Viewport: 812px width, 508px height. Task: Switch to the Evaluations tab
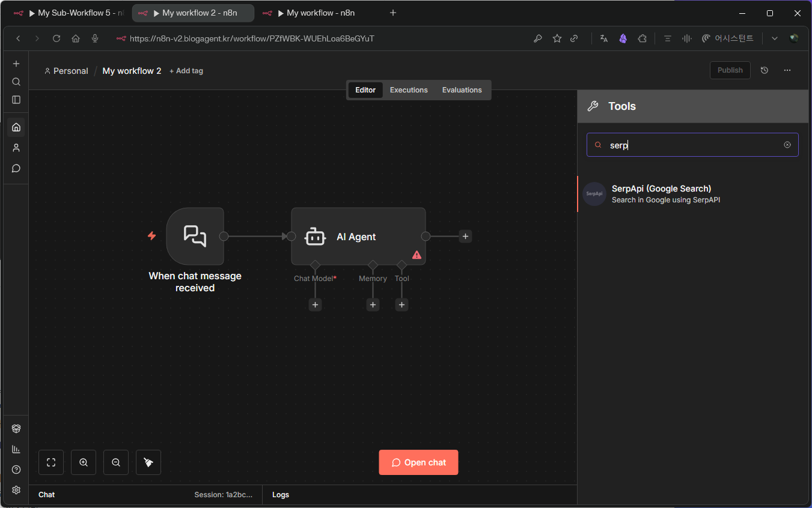pyautogui.click(x=462, y=90)
